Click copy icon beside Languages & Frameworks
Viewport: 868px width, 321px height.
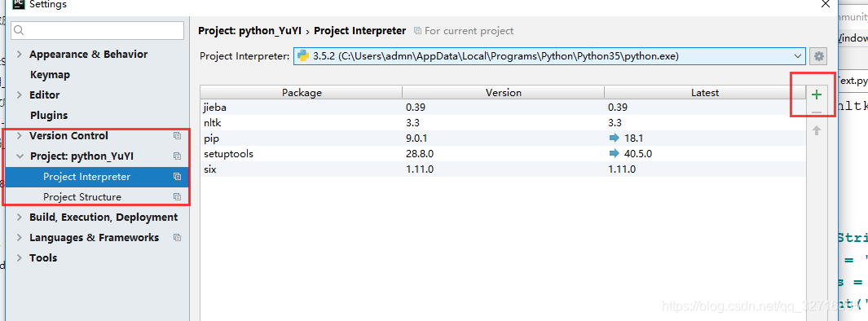(x=177, y=237)
